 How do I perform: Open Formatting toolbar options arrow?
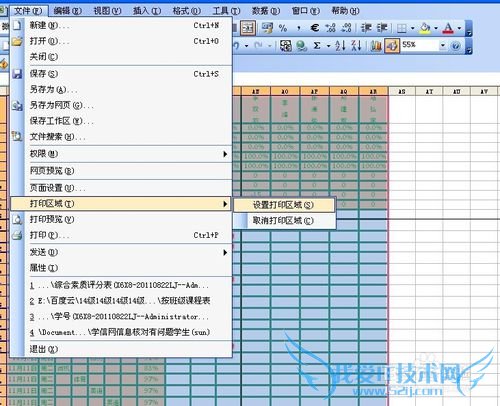click(469, 29)
